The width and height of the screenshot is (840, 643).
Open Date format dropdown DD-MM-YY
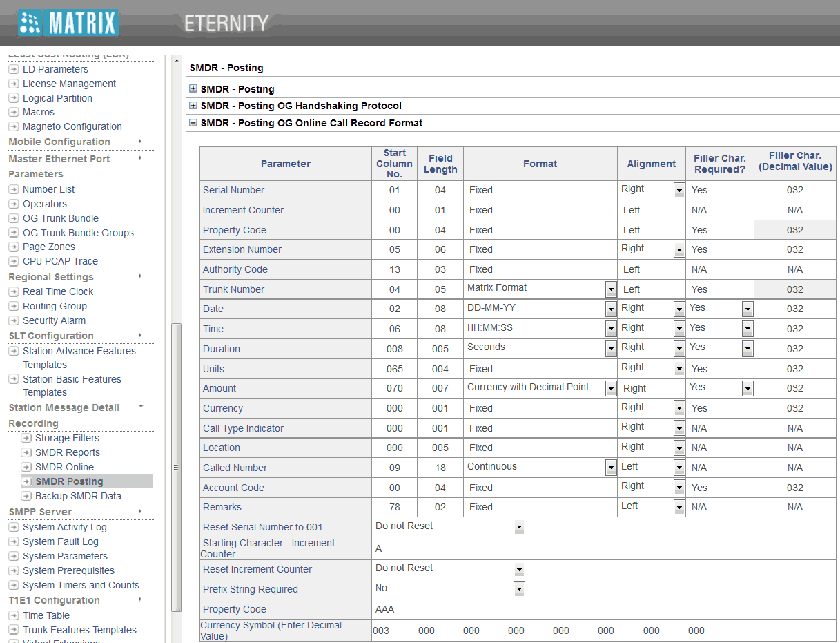coord(611,309)
